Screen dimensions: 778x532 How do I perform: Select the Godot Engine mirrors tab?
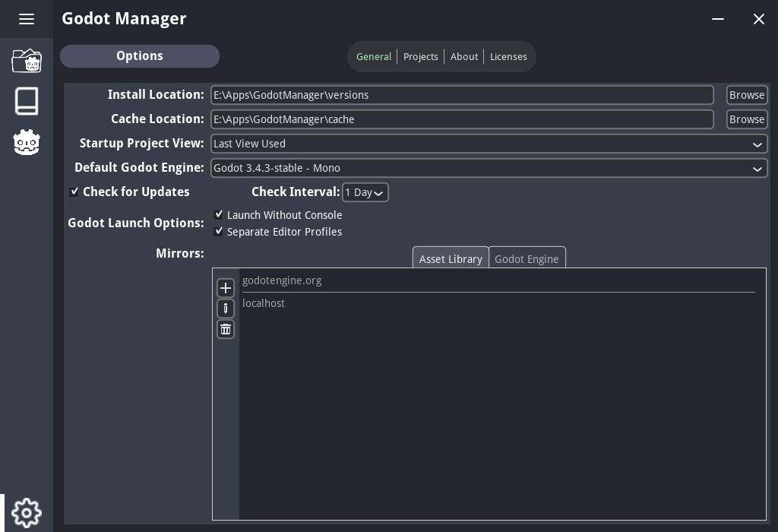coord(527,259)
